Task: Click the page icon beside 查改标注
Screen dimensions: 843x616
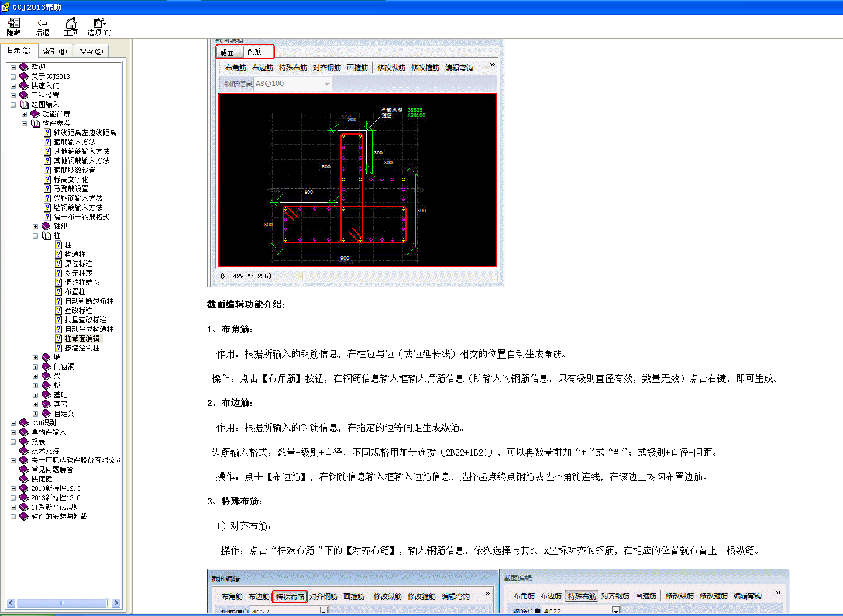Action: (x=59, y=311)
